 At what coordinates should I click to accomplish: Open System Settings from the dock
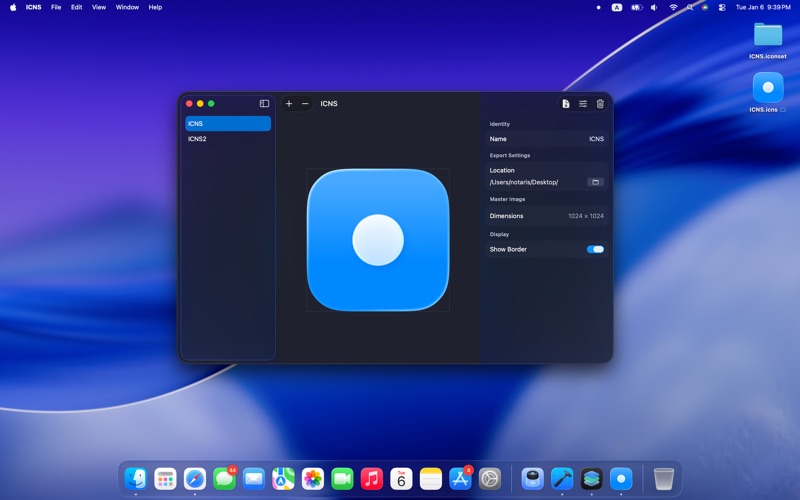490,479
